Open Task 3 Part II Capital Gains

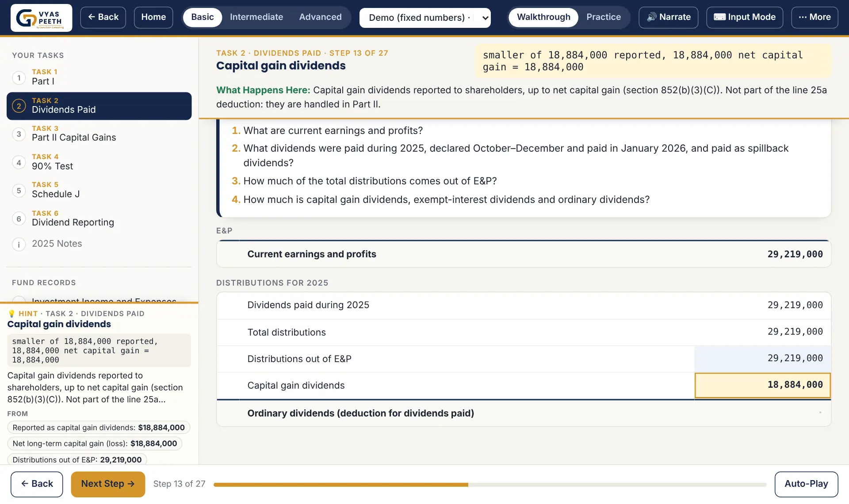click(99, 134)
